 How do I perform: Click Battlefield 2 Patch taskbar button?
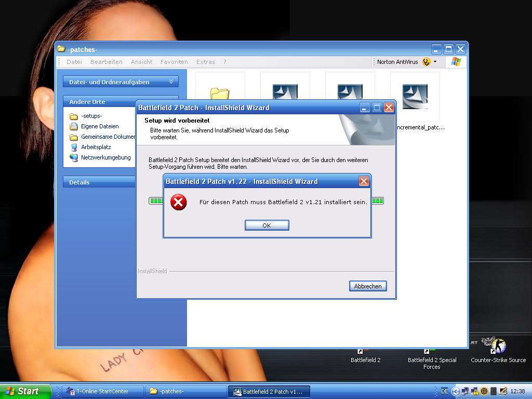[269, 391]
